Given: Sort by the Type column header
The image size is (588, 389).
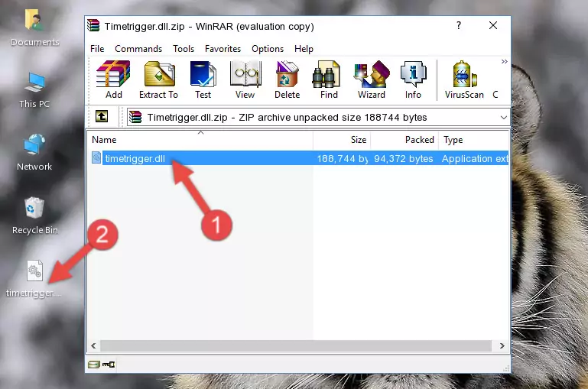Looking at the screenshot, I should (x=474, y=140).
